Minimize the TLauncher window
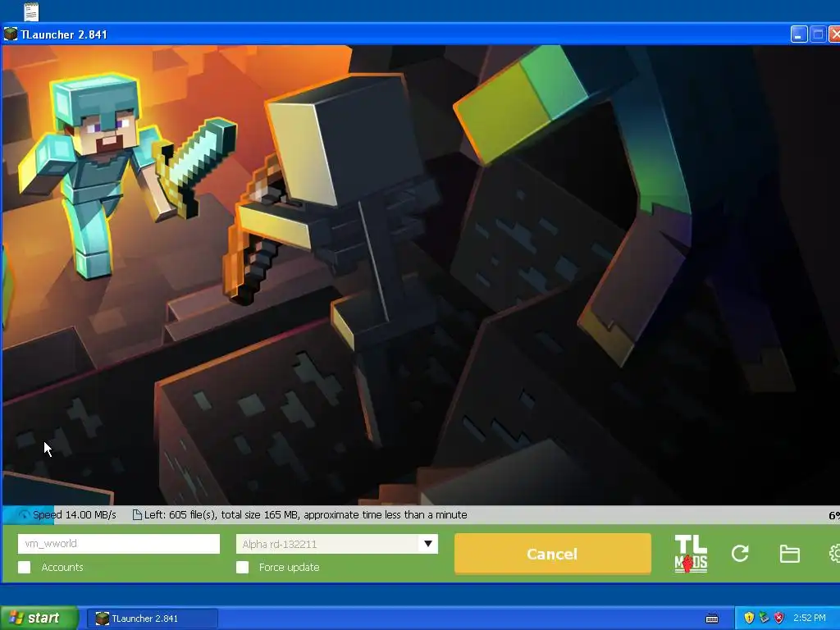The image size is (840, 630). click(x=799, y=34)
